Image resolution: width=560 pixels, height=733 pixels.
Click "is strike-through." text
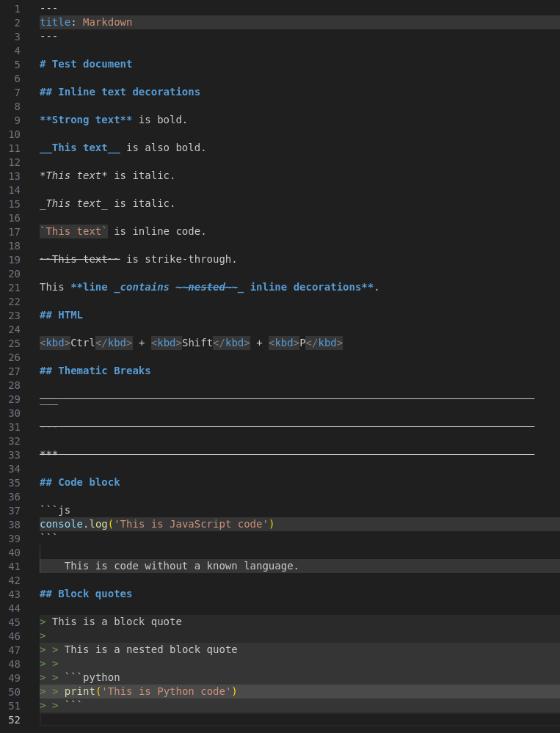(x=182, y=260)
